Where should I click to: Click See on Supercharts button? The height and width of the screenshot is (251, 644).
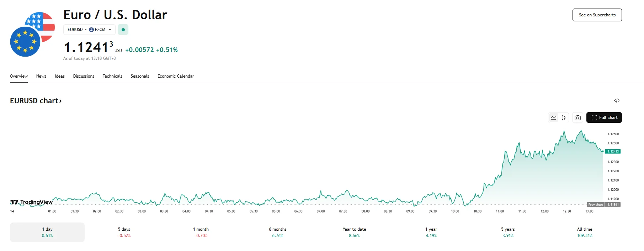tap(597, 15)
